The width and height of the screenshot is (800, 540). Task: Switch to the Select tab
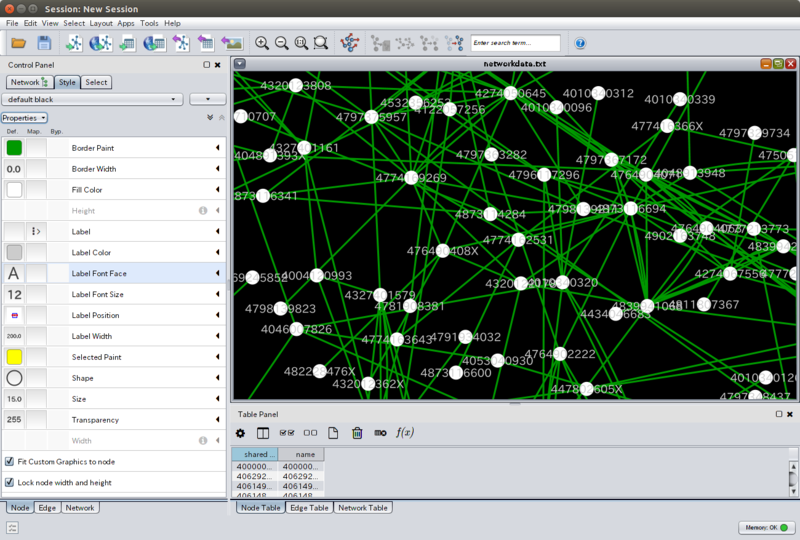(x=96, y=82)
